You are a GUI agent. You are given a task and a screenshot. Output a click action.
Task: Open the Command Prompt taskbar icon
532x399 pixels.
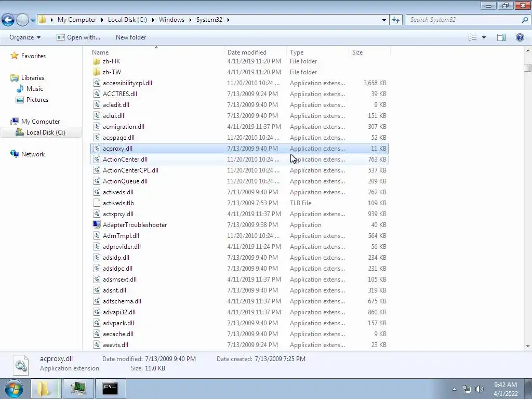tap(110, 389)
